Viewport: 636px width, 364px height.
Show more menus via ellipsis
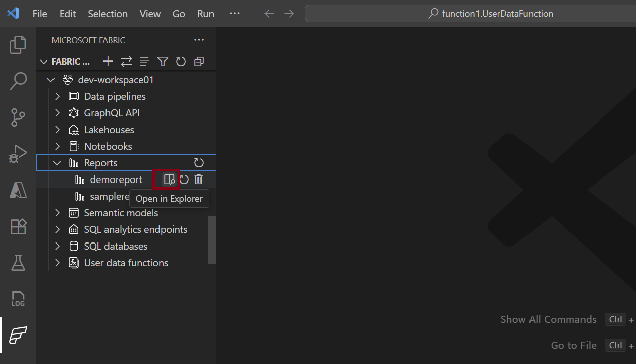tap(235, 14)
